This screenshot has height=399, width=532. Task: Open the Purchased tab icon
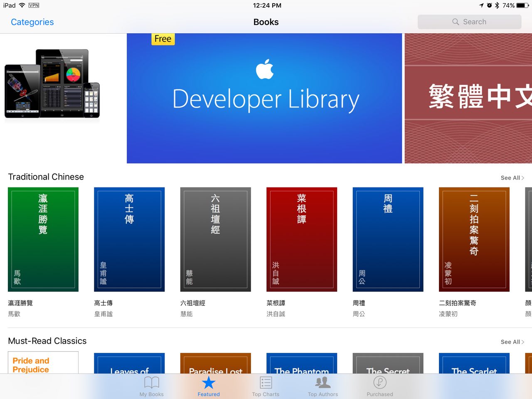pos(379,382)
